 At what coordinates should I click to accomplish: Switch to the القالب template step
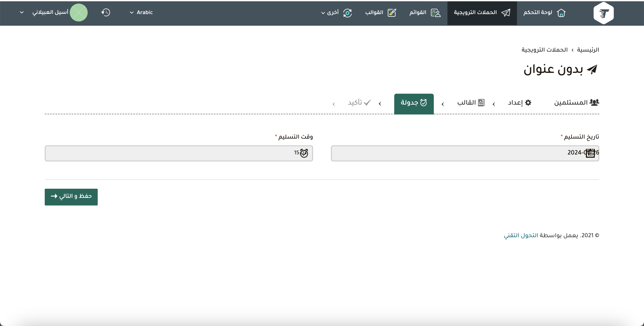coord(470,102)
